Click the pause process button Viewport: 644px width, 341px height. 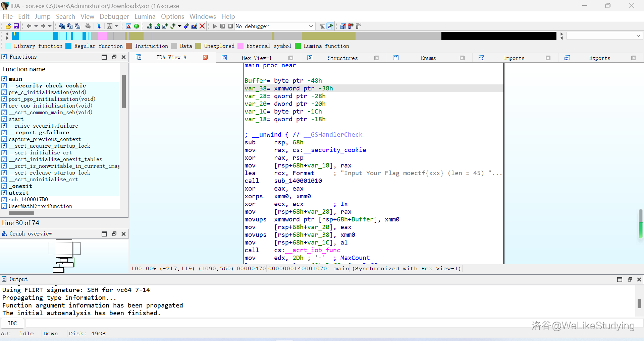223,26
